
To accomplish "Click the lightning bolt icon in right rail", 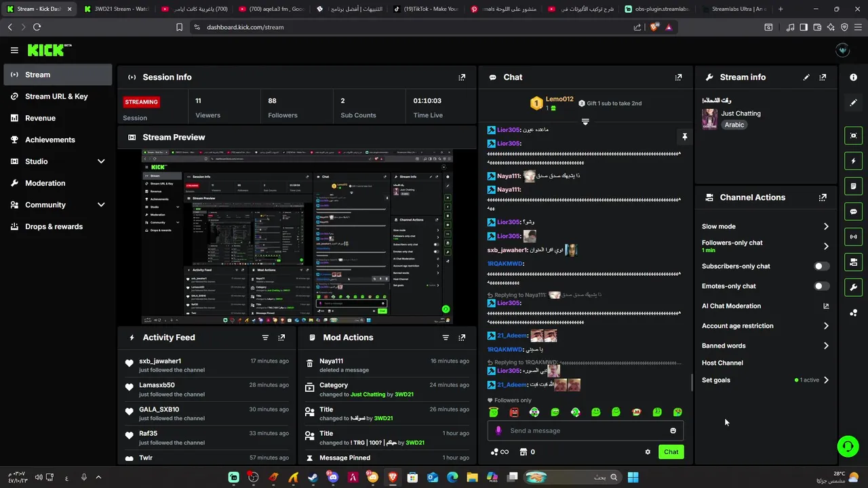I will 853,161.
